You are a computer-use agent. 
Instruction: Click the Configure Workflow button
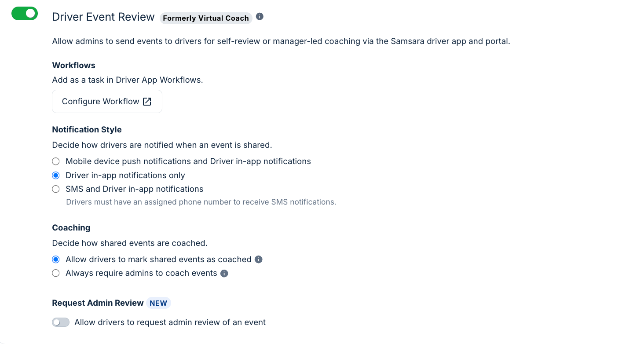coord(107,101)
